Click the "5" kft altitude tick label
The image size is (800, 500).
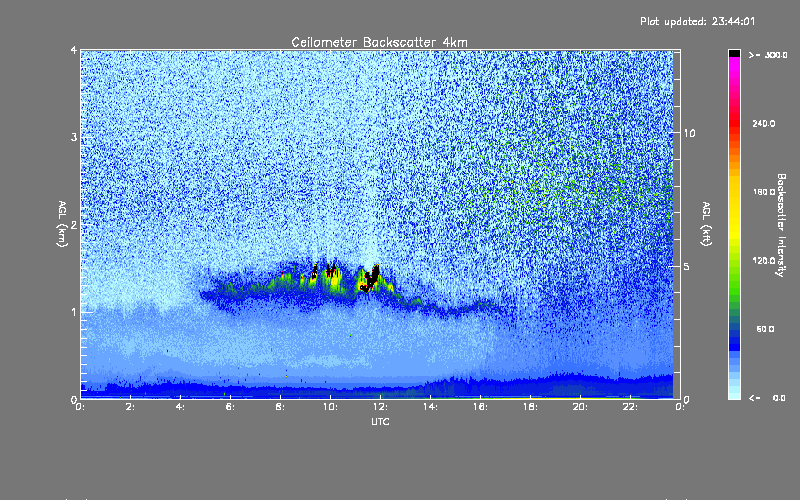tap(686, 266)
